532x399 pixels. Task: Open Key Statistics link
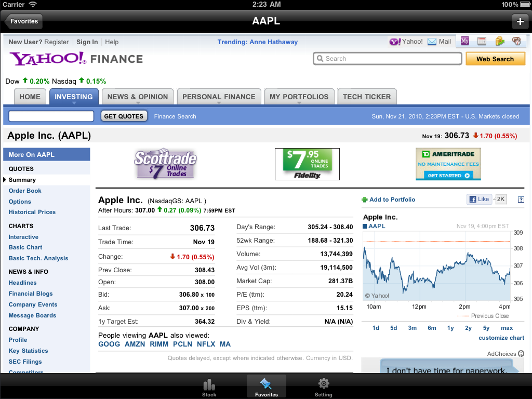tap(28, 351)
